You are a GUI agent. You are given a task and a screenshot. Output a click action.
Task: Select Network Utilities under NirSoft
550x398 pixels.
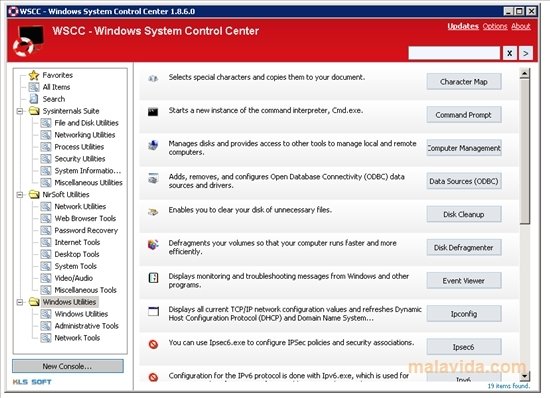tap(80, 207)
